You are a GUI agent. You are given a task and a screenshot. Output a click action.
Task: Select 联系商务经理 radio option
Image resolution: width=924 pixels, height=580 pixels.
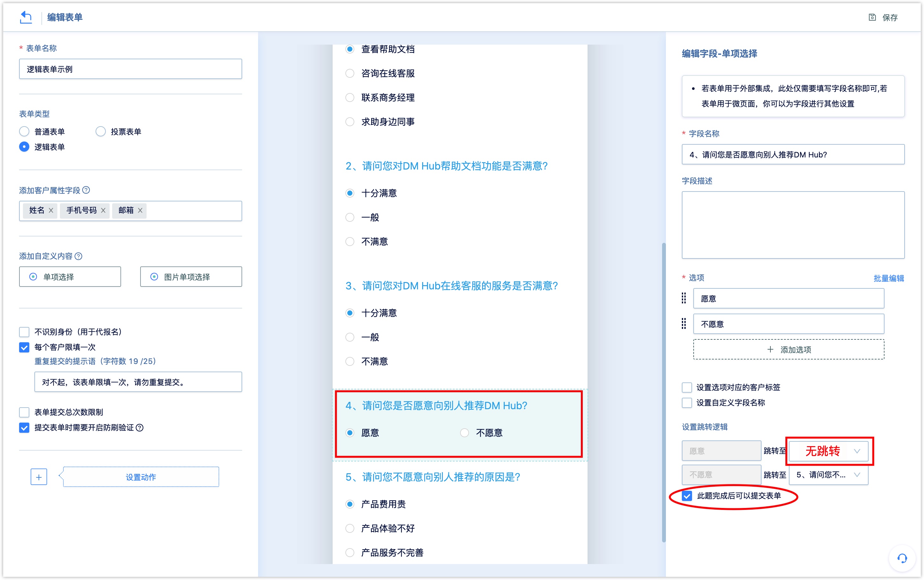coord(350,98)
